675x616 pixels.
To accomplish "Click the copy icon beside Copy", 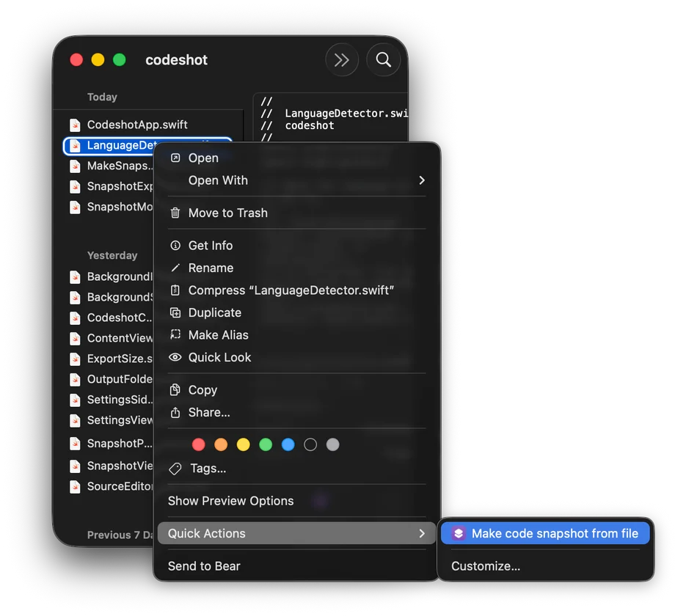I will (x=175, y=390).
